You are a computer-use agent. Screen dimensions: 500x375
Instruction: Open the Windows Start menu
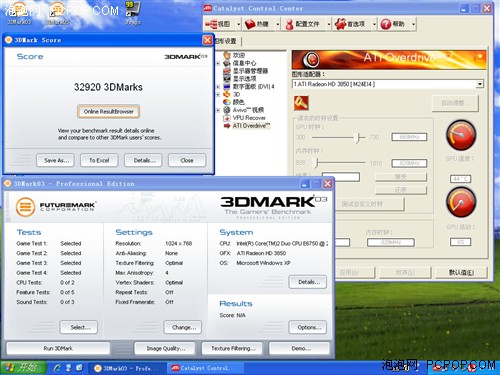click(x=22, y=368)
